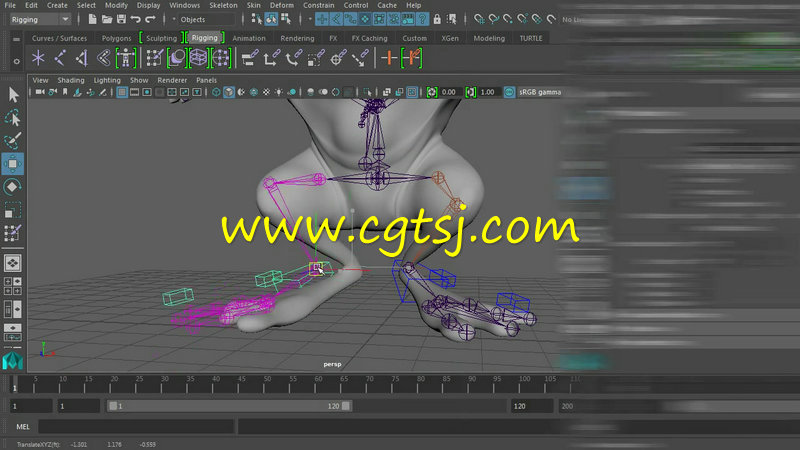Click the Create Locator shelf icon
Screen dimensions: 800x450
[38, 58]
